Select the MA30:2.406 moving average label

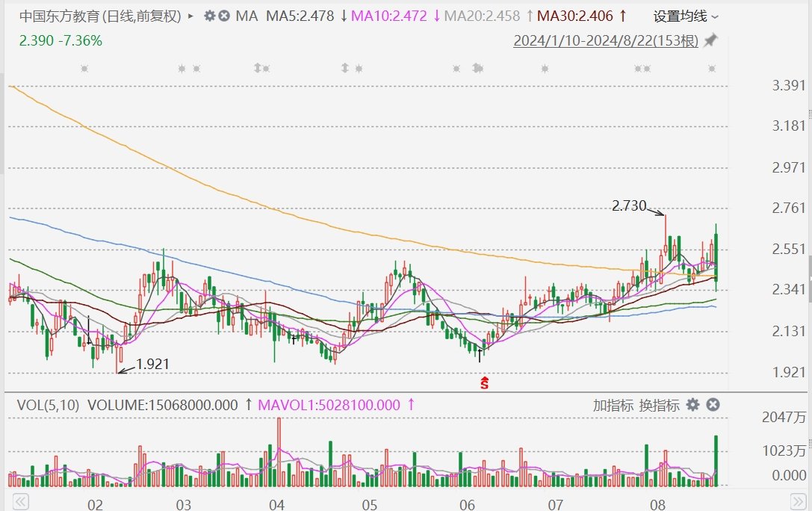pos(576,16)
